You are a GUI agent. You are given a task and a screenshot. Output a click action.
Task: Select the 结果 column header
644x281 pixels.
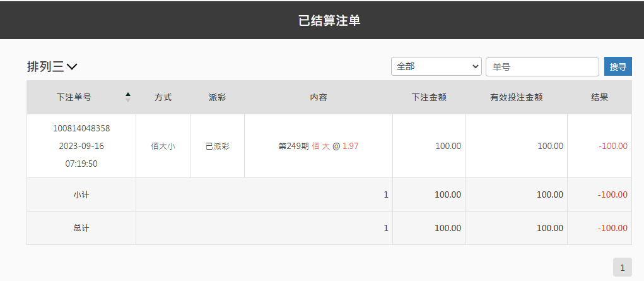(x=599, y=97)
